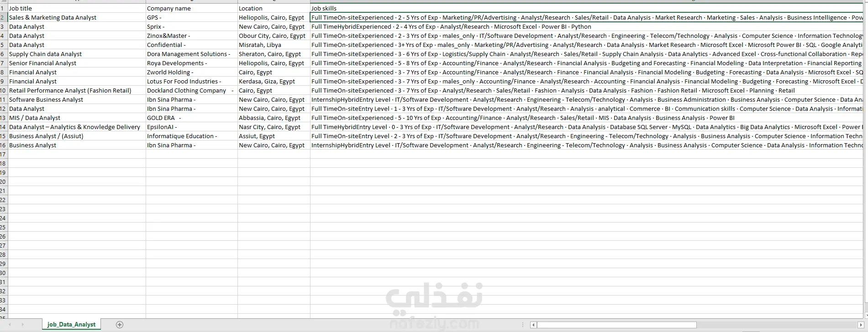Select 'Supply Chain data Analyst' cell
This screenshot has height=332, width=868.
pyautogui.click(x=77, y=54)
